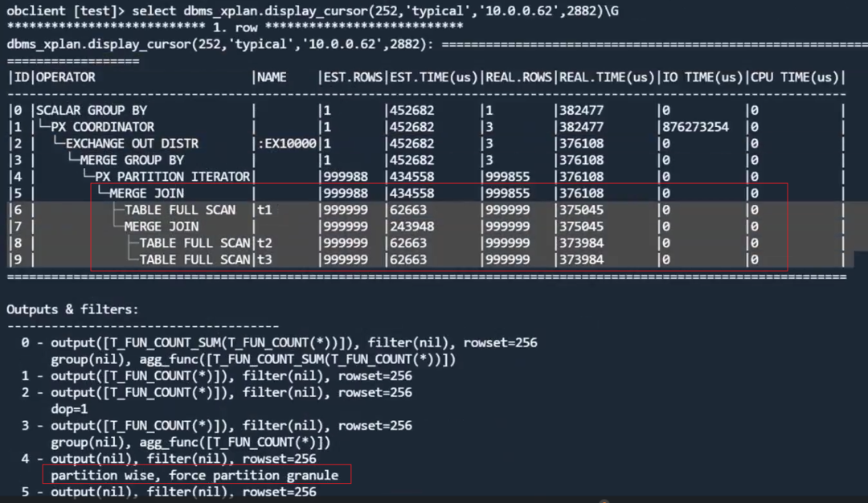The width and height of the screenshot is (868, 503).
Task: Click the EST.TIME(us) column header
Action: pos(434,77)
